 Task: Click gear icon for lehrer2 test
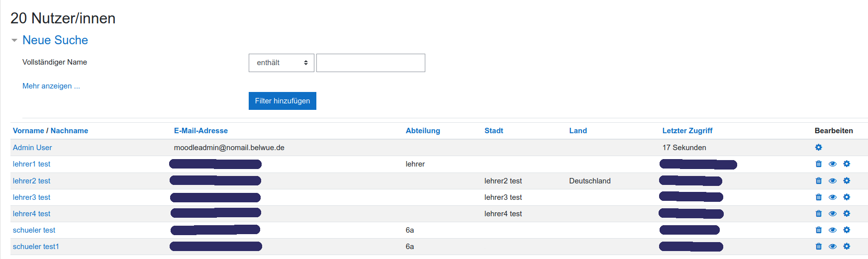pyautogui.click(x=847, y=181)
